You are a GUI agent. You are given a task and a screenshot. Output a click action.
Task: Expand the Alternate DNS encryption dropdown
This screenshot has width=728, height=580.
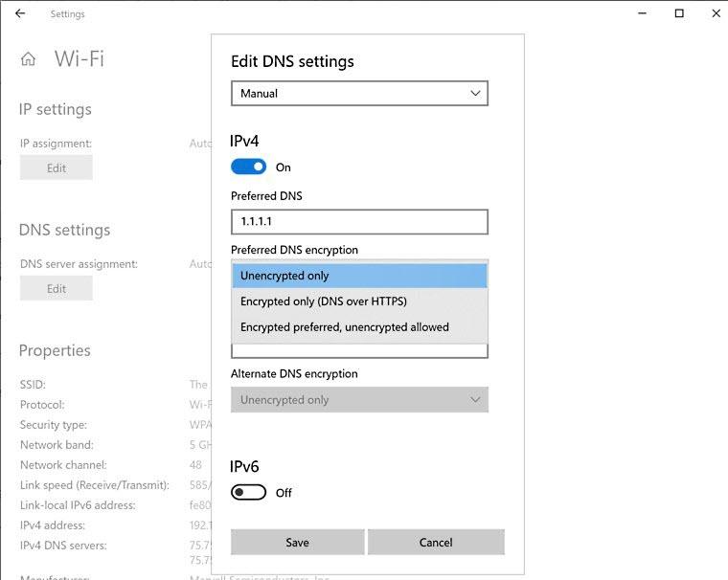coord(359,400)
